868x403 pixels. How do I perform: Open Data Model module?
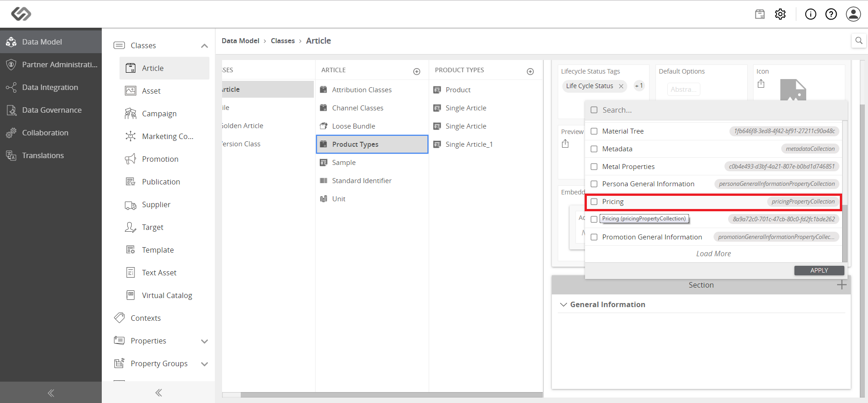[51, 42]
